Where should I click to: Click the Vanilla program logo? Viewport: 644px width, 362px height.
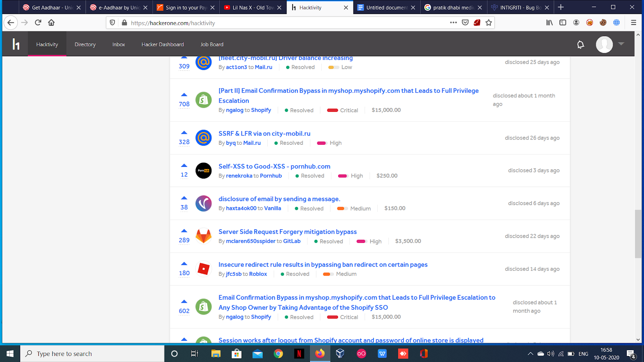(204, 204)
